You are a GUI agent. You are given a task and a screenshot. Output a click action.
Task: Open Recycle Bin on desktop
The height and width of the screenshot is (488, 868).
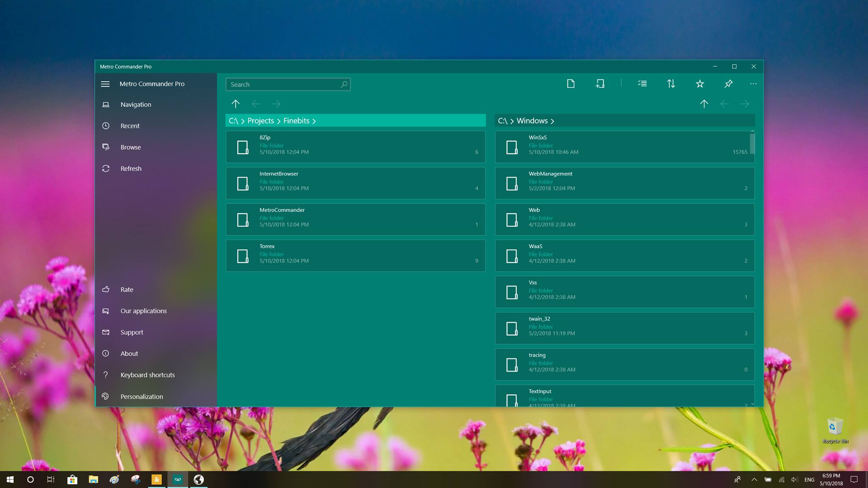(x=835, y=430)
